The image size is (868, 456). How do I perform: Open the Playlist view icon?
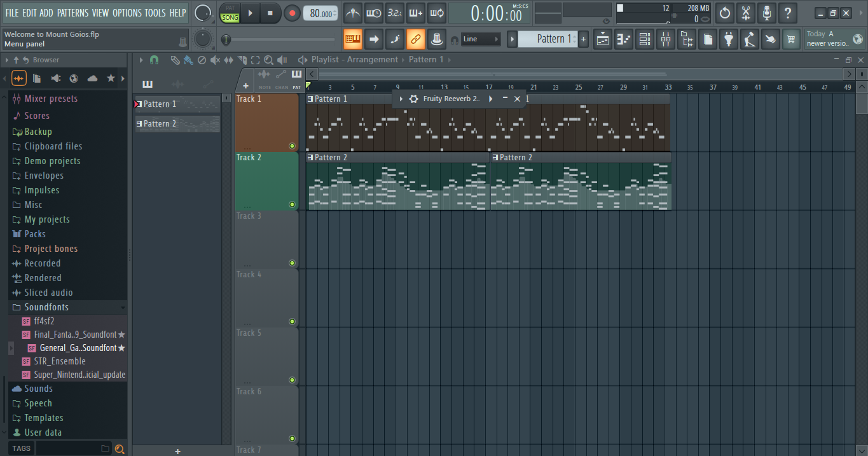(x=603, y=39)
